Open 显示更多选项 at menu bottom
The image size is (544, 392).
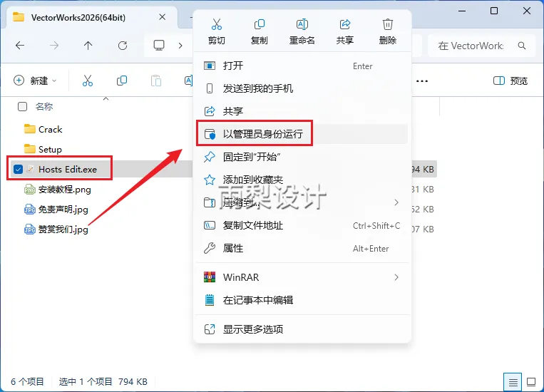pyautogui.click(x=302, y=329)
